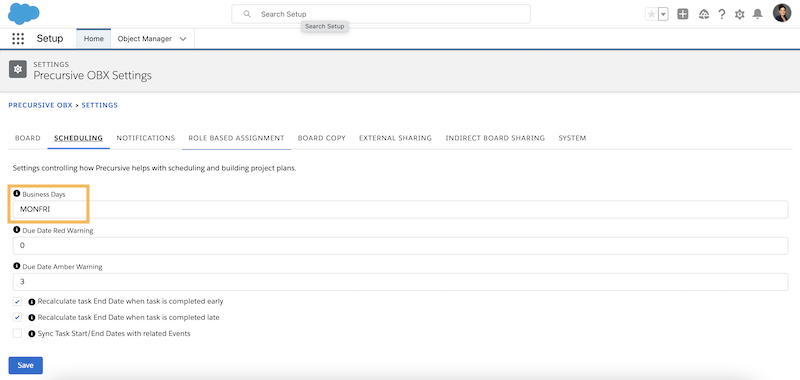Select the SCHEDULING tab
Screen dimensions: 800x380
pos(79,138)
